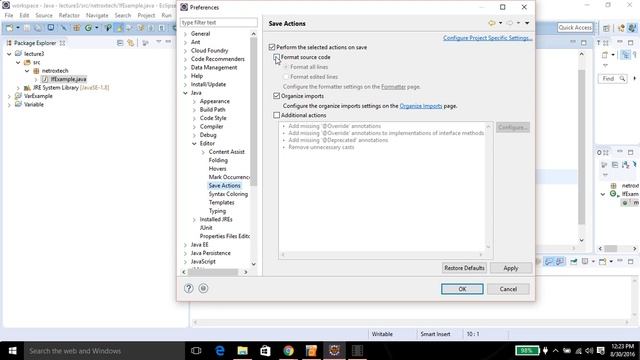640x360 pixels.
Task: Expand the General preferences node
Action: [186, 34]
